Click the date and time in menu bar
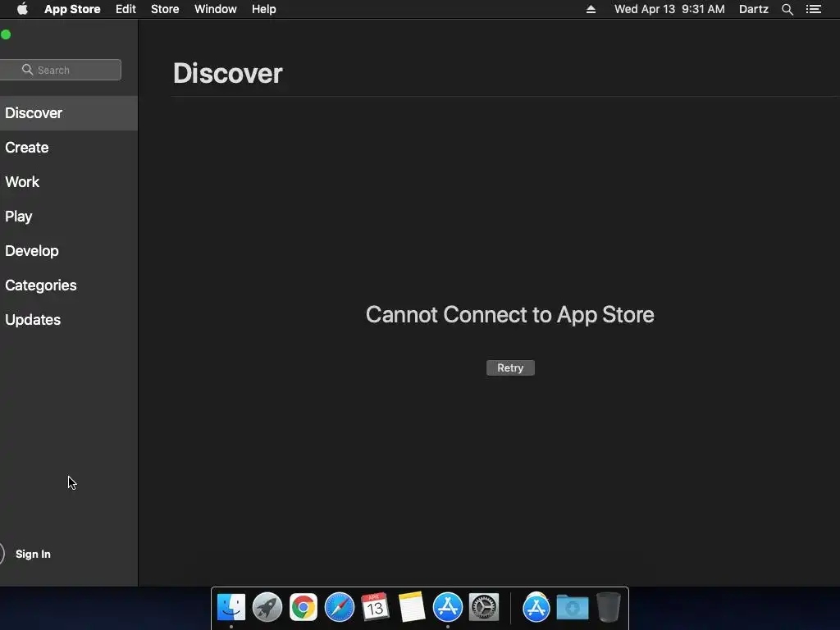The height and width of the screenshot is (630, 840). click(x=669, y=9)
